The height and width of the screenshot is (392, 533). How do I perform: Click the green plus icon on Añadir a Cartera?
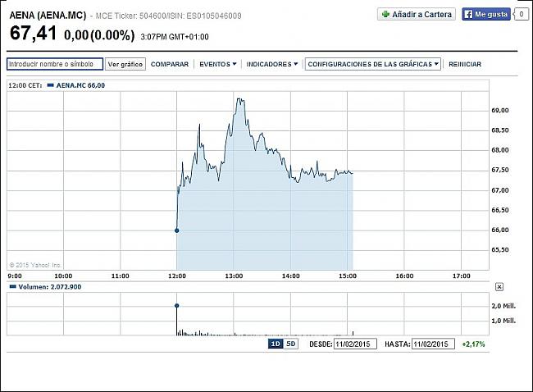pyautogui.click(x=385, y=14)
